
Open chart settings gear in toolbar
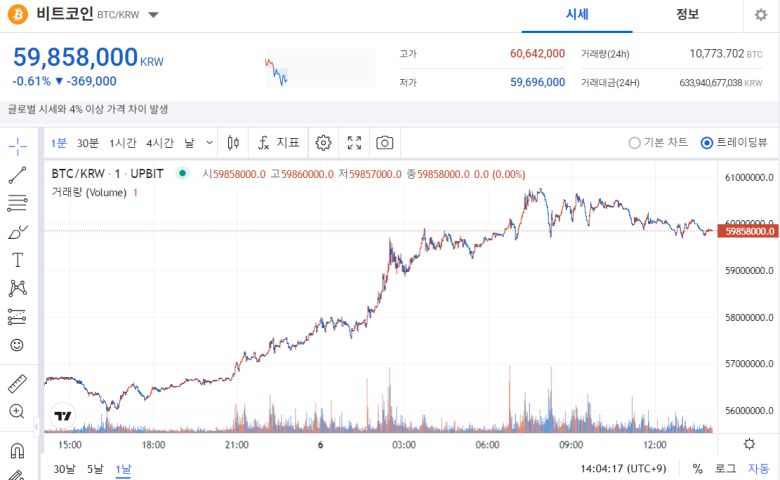323,143
